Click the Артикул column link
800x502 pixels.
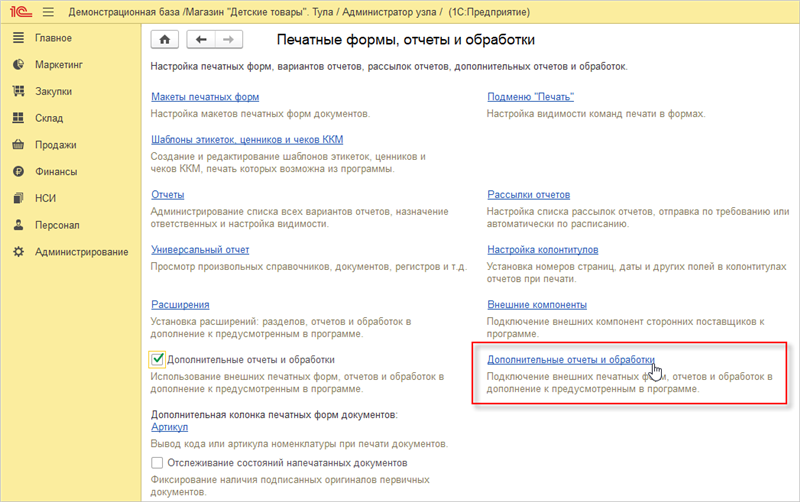pos(169,428)
